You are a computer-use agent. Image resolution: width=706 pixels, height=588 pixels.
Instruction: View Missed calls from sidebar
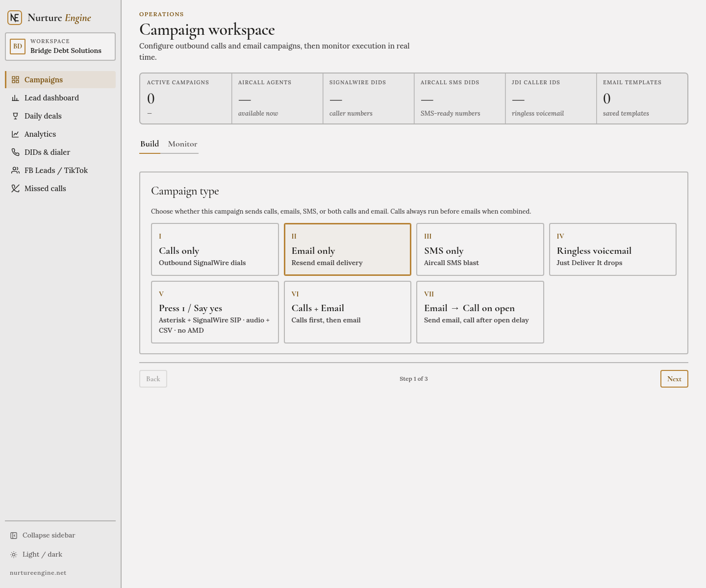point(60,189)
